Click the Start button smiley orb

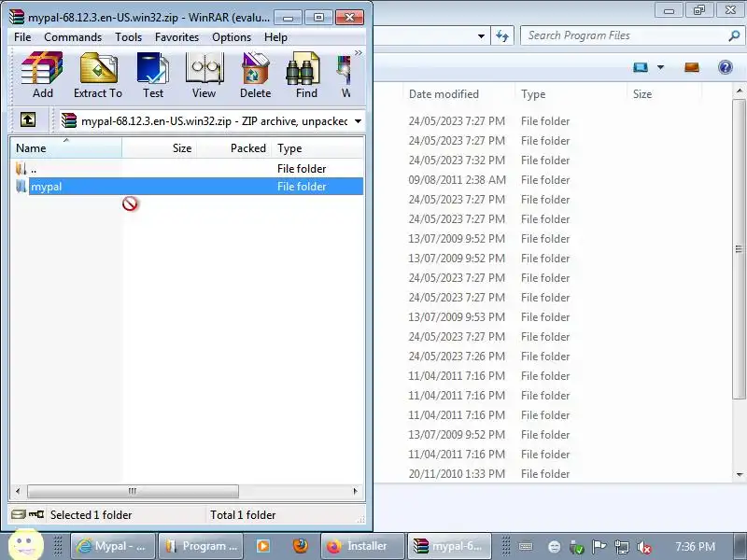[x=26, y=544]
